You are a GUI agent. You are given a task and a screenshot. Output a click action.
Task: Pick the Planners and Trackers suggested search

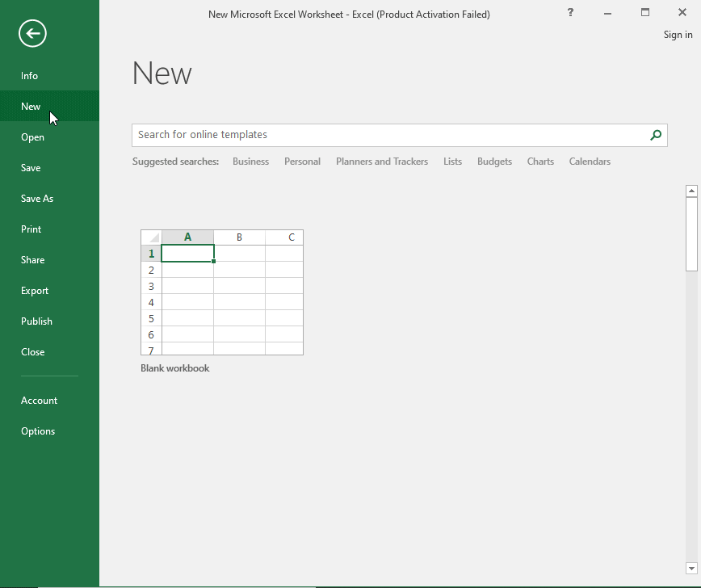click(x=382, y=162)
